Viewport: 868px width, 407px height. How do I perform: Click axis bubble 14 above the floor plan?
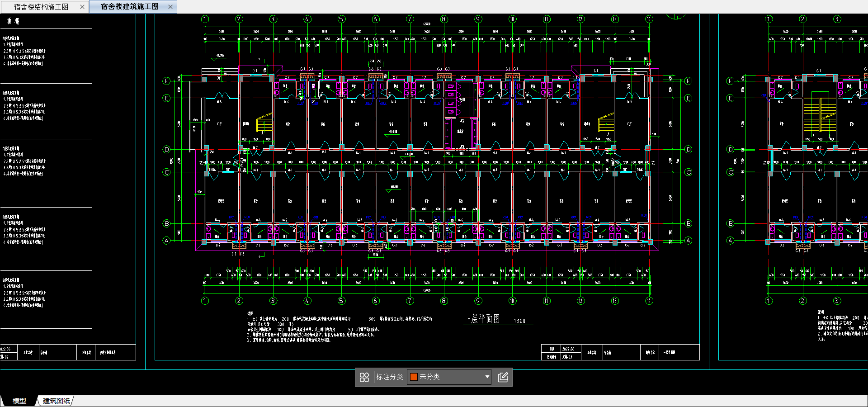pos(649,19)
